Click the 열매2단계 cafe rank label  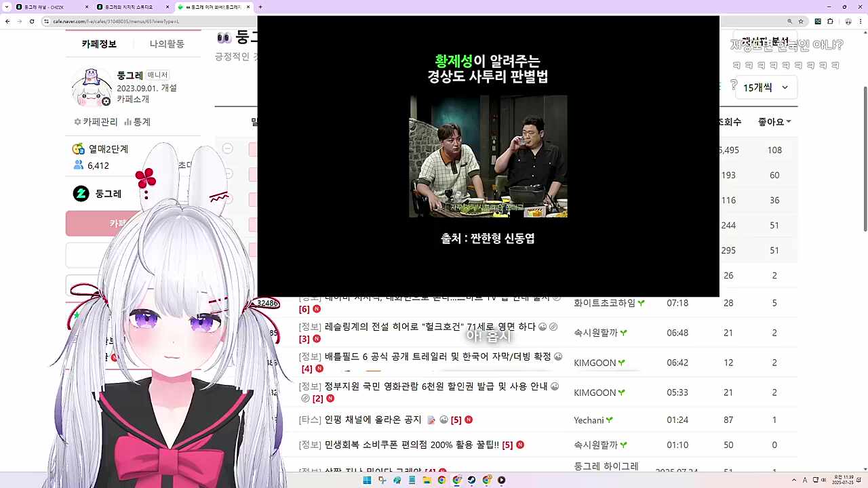tap(108, 149)
